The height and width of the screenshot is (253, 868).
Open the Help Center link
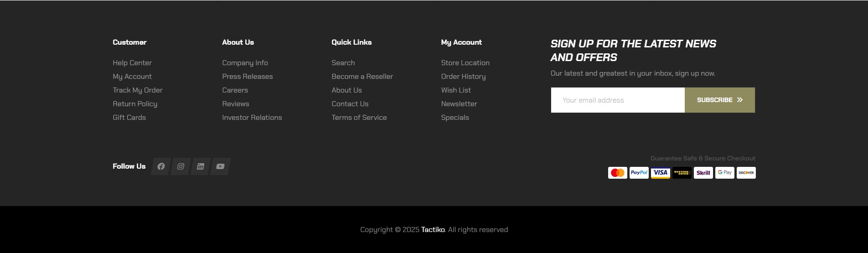(132, 63)
